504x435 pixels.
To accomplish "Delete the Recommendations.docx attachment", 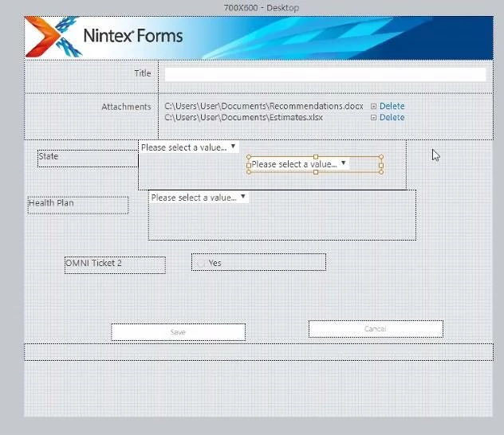I will point(392,106).
